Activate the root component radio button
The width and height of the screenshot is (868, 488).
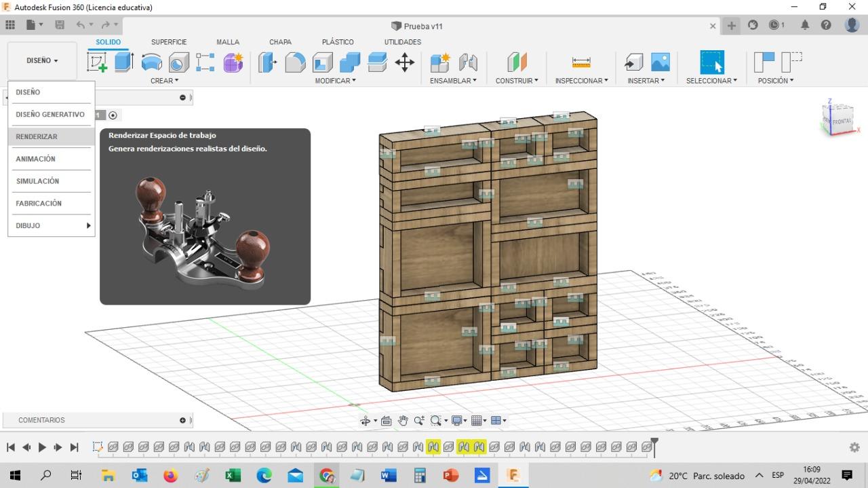(113, 115)
